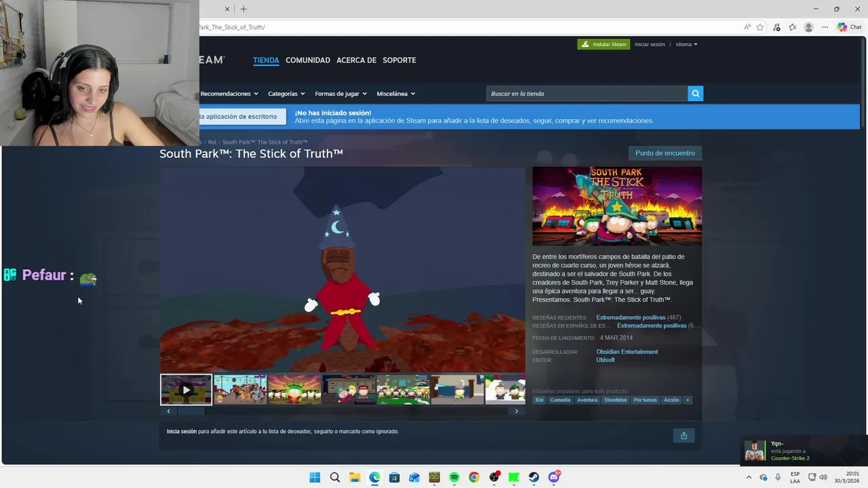Screen dimensions: 868x488
Task: Open the clock and date panel
Action: [x=847, y=477]
